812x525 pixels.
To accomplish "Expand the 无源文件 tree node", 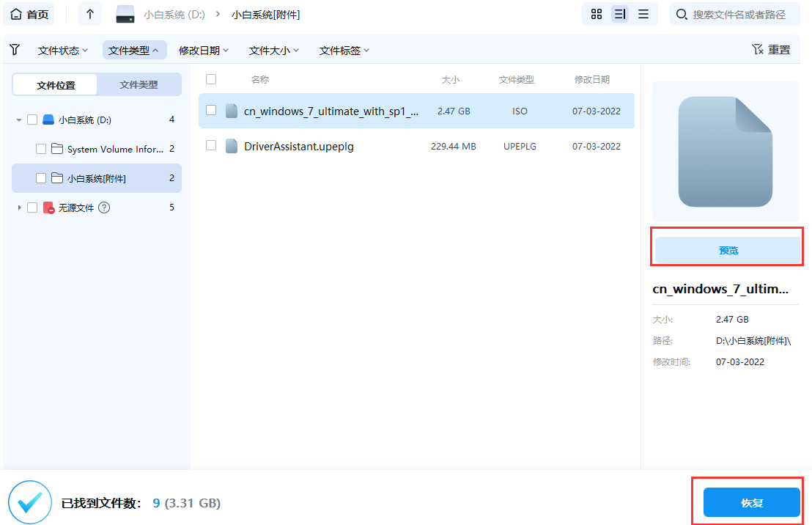I will pos(19,208).
